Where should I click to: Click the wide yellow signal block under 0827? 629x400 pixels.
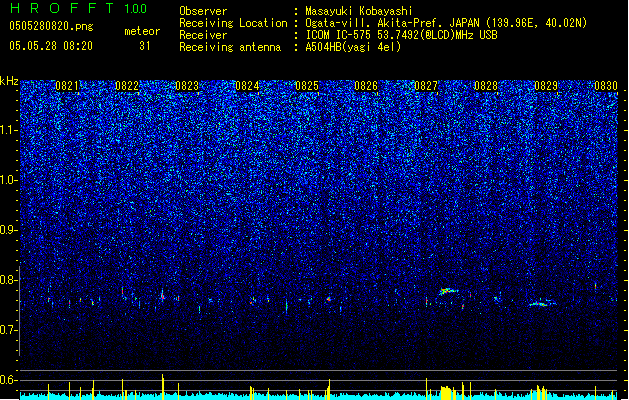pos(447,393)
